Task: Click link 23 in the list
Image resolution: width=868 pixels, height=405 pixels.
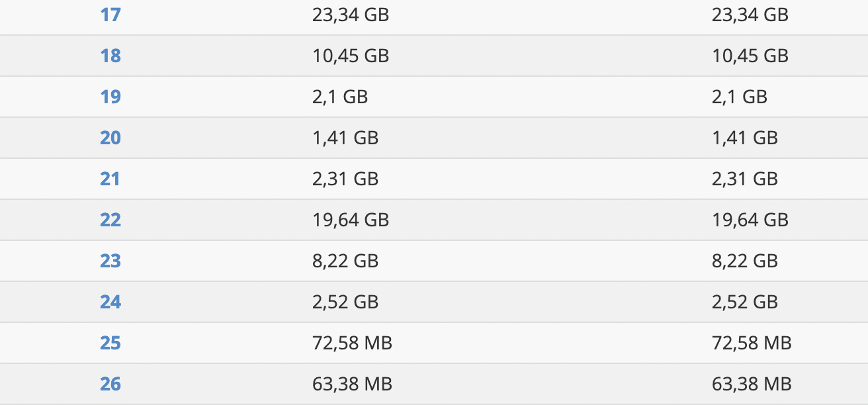Action: tap(110, 261)
